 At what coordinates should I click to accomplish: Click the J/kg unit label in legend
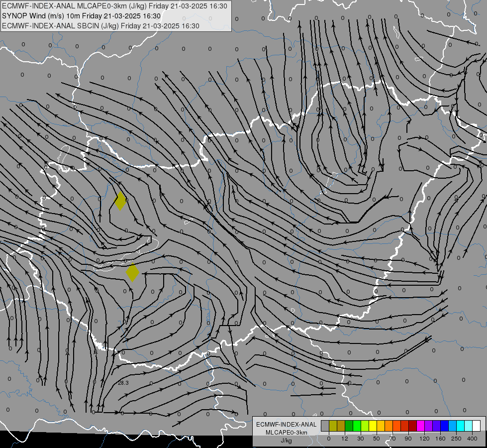(286, 441)
